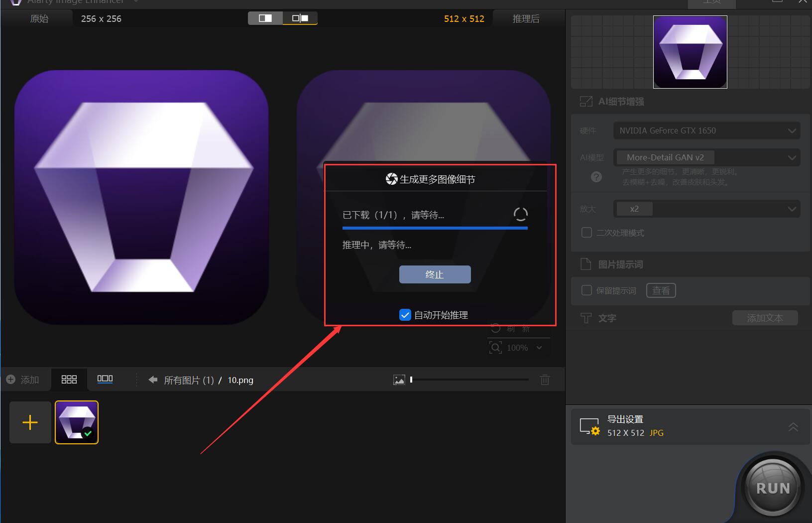Open the 100% zoom dropdown
The height and width of the screenshot is (523, 812).
pyautogui.click(x=524, y=348)
